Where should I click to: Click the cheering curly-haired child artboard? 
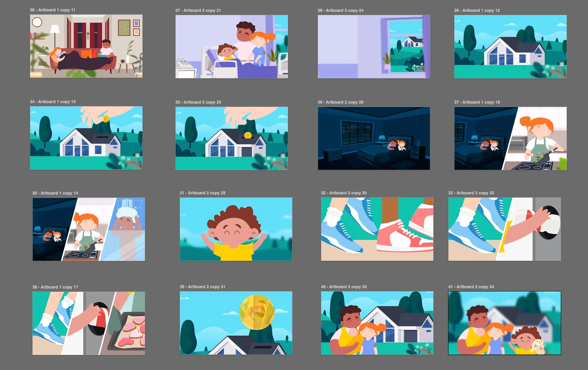[x=236, y=229]
